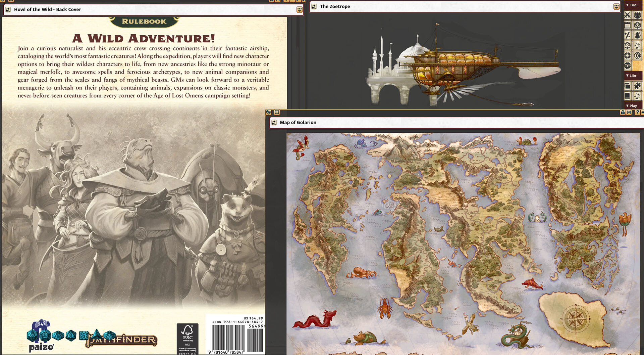The width and height of the screenshot is (644, 355).
Task: Open the Combat Tracker crossed-swords tool
Action: pyautogui.click(x=627, y=15)
